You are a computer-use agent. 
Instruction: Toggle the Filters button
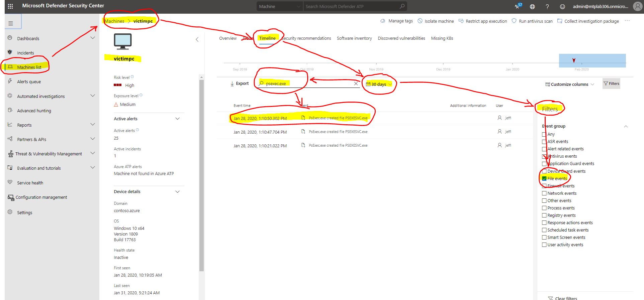611,84
